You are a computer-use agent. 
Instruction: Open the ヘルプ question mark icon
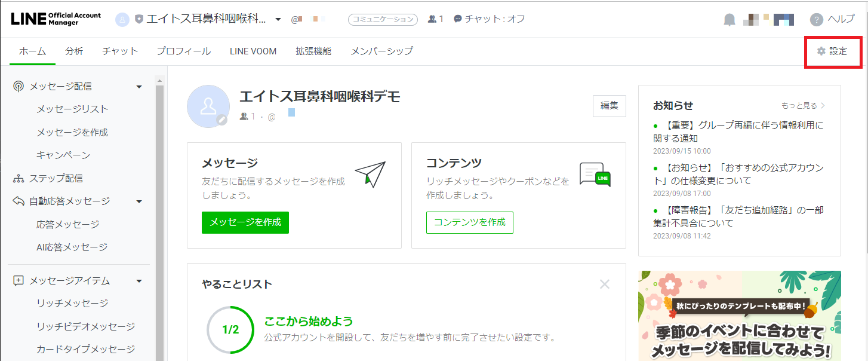[816, 19]
